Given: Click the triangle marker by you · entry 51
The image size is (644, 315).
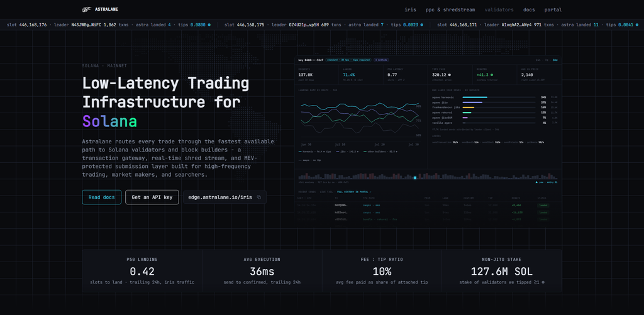Looking at the screenshot, I should [x=536, y=182].
